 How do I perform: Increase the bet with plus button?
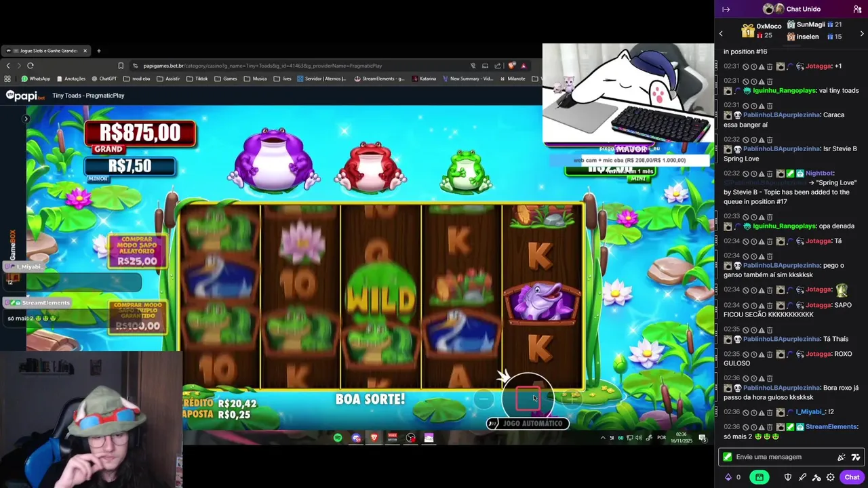coord(571,399)
